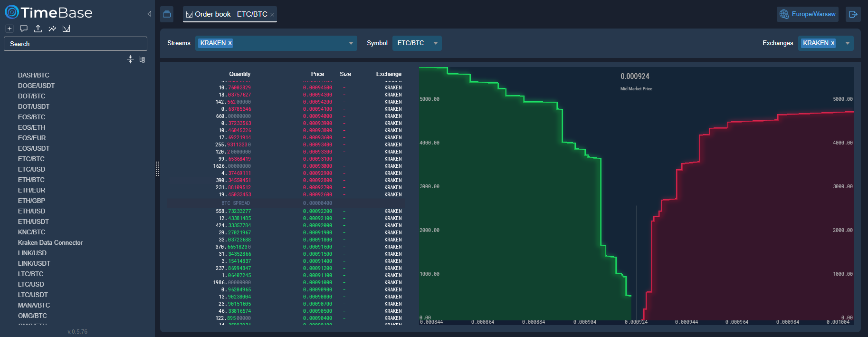
Task: Select the Order book - ETC/BTC tab
Action: (227, 14)
